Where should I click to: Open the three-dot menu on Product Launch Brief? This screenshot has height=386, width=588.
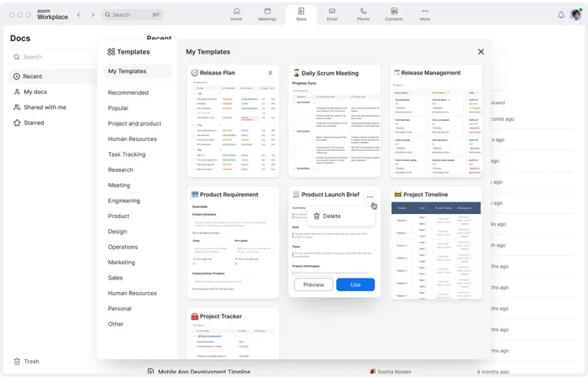coord(370,196)
